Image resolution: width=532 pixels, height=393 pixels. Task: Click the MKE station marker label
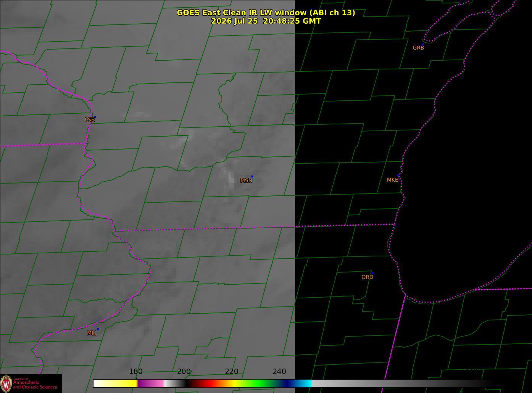[392, 180]
